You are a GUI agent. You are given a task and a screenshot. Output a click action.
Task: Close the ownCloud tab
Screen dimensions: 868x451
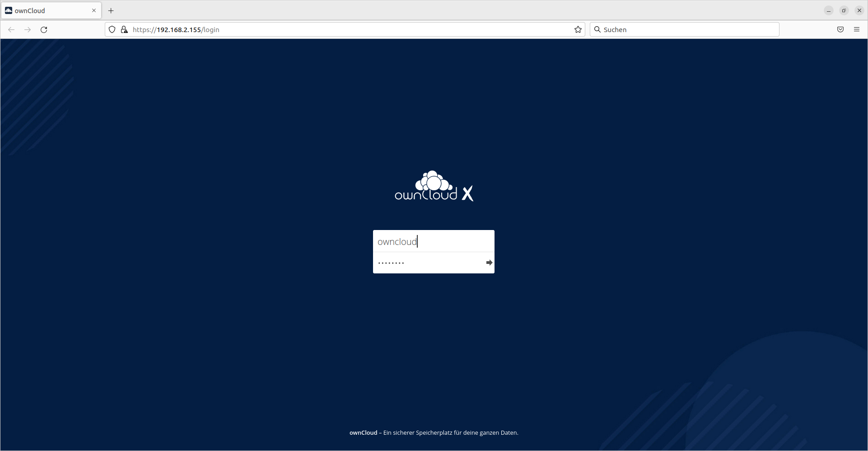(x=94, y=10)
